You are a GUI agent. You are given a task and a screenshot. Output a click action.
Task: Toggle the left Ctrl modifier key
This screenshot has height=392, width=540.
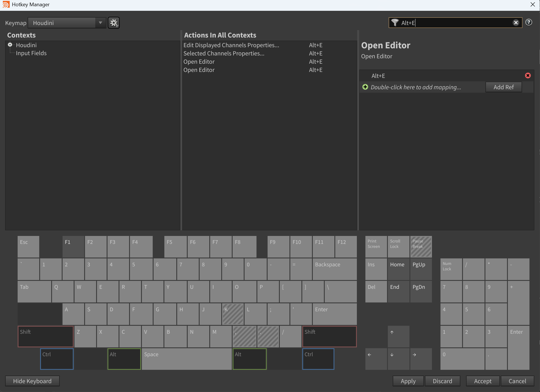[57, 359]
